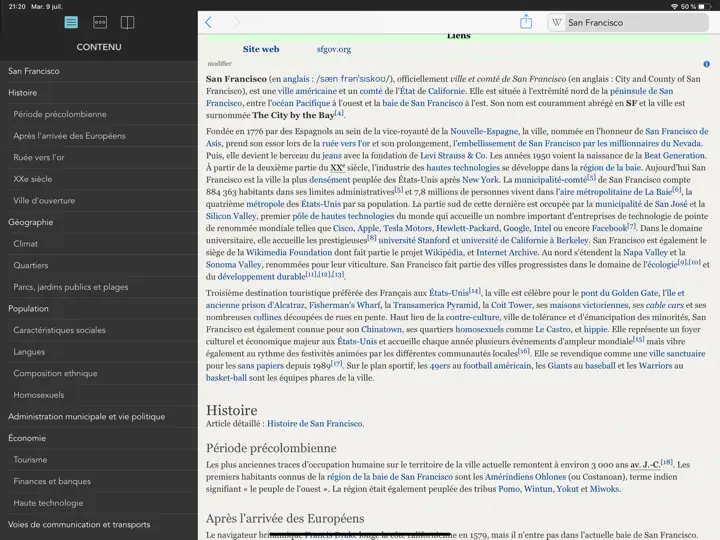Open the Napa Valley link

tap(645, 253)
